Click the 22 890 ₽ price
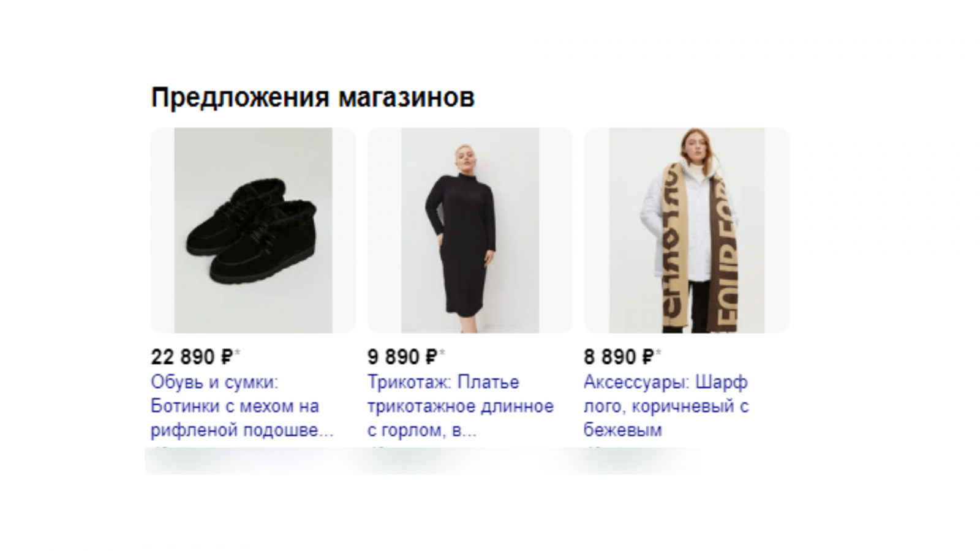Image resolution: width=980 pixels, height=551 pixels. tap(192, 356)
